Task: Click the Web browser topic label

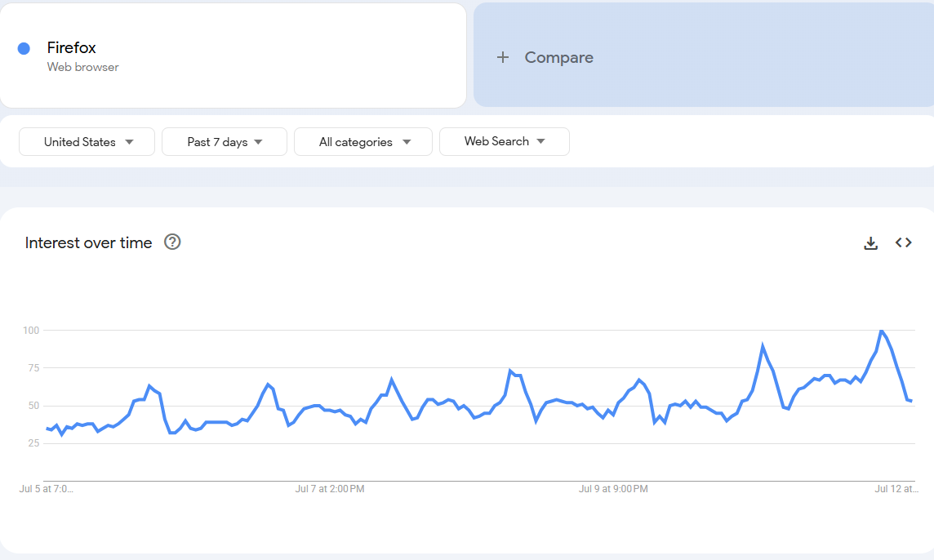Action: click(82, 67)
